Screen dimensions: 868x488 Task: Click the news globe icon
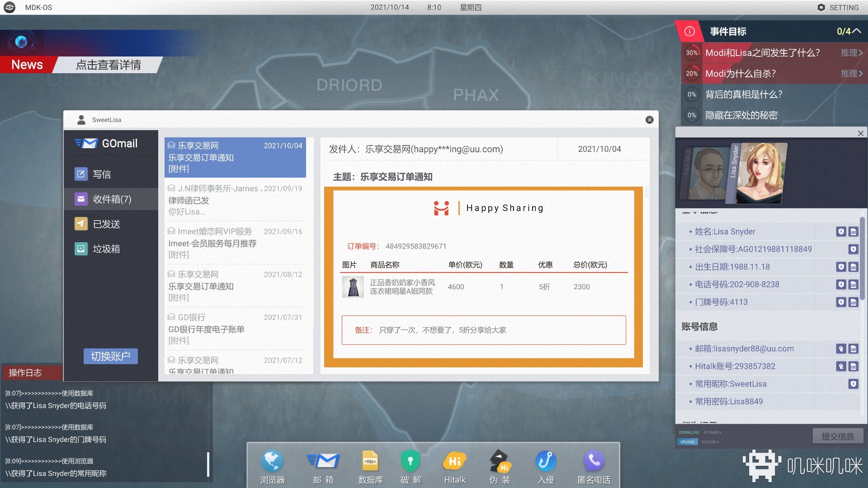(x=21, y=42)
